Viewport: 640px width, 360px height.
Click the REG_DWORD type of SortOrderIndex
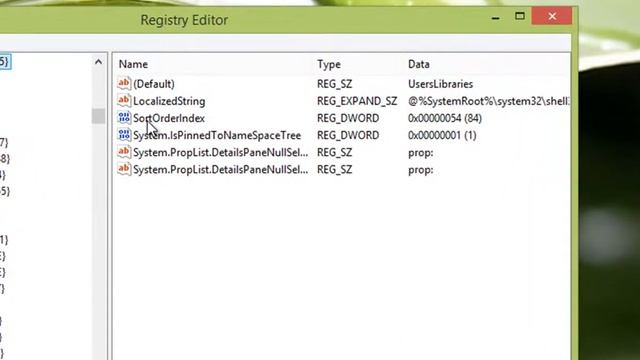348,118
